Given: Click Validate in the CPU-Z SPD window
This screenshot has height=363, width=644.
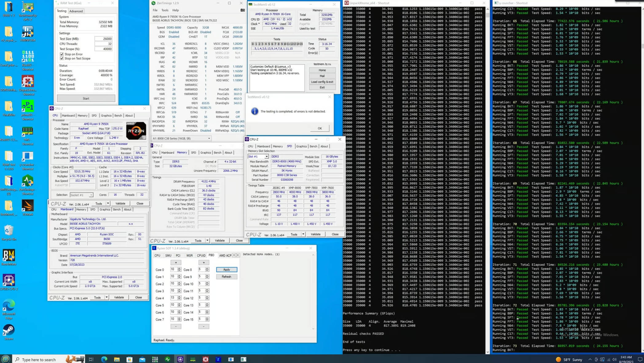Looking at the screenshot, I should pyautogui.click(x=316, y=234).
